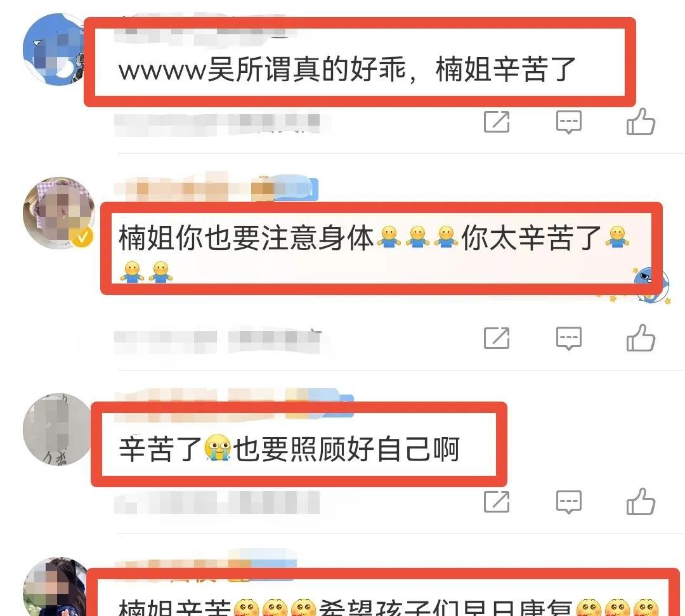Like the comment about 吴所谓真的好乖
The image size is (685, 616).
(x=641, y=121)
